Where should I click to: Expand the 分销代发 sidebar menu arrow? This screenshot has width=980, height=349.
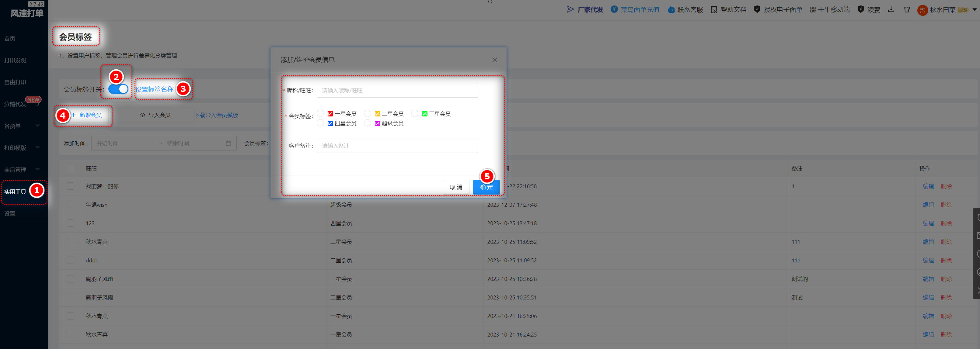coord(38,104)
